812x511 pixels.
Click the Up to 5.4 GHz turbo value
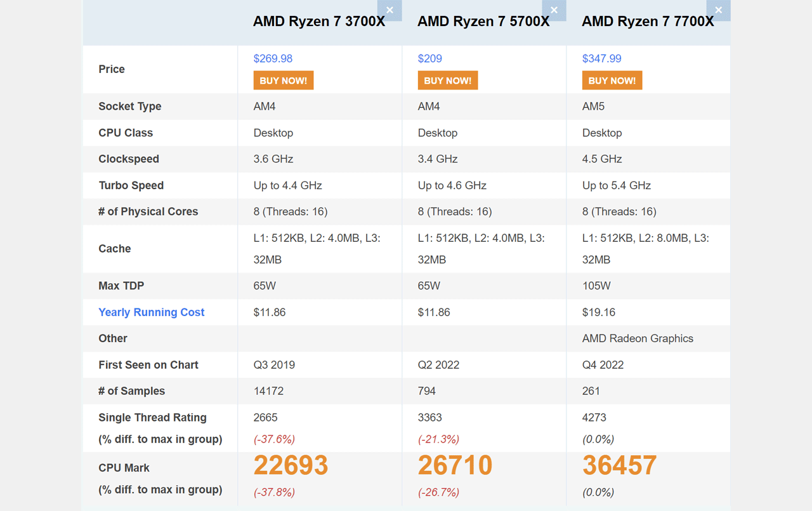coord(617,186)
